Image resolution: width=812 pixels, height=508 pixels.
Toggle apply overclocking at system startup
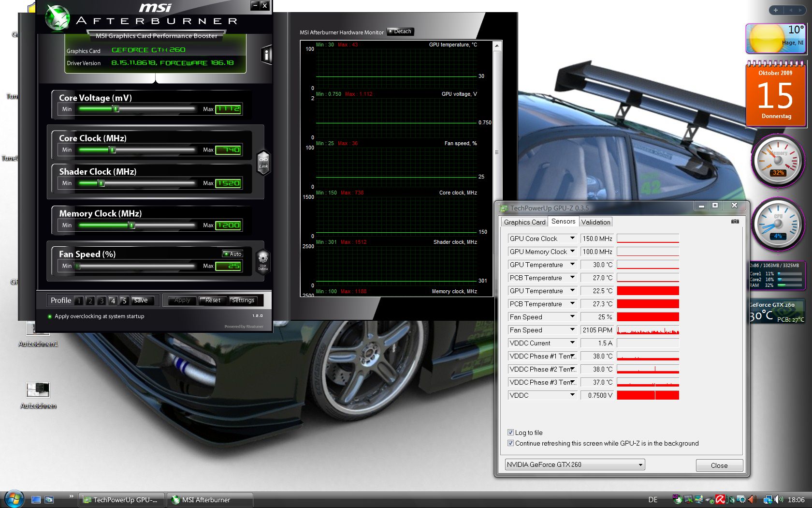tap(97, 316)
